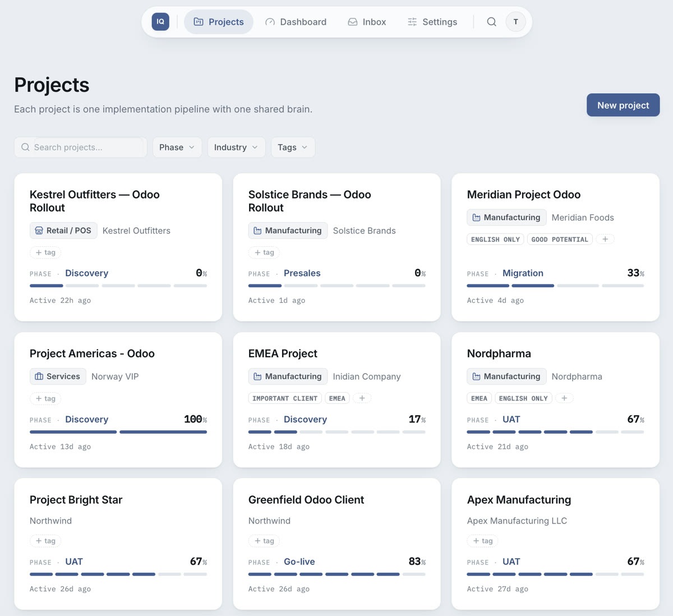The image size is (673, 616).
Task: Click the plus icon after GOOD POTENTIAL tag
Action: [605, 240]
